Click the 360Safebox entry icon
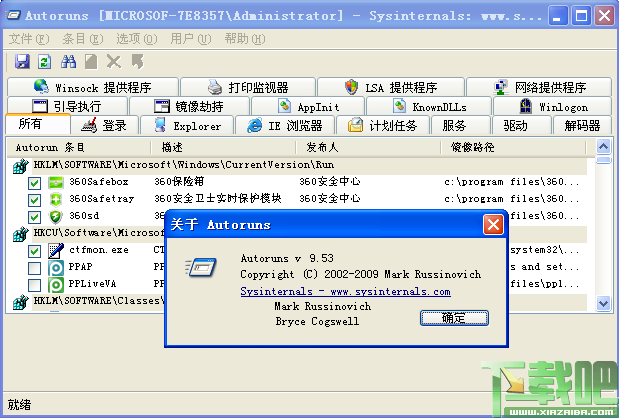The height and width of the screenshot is (418, 619). [x=56, y=182]
